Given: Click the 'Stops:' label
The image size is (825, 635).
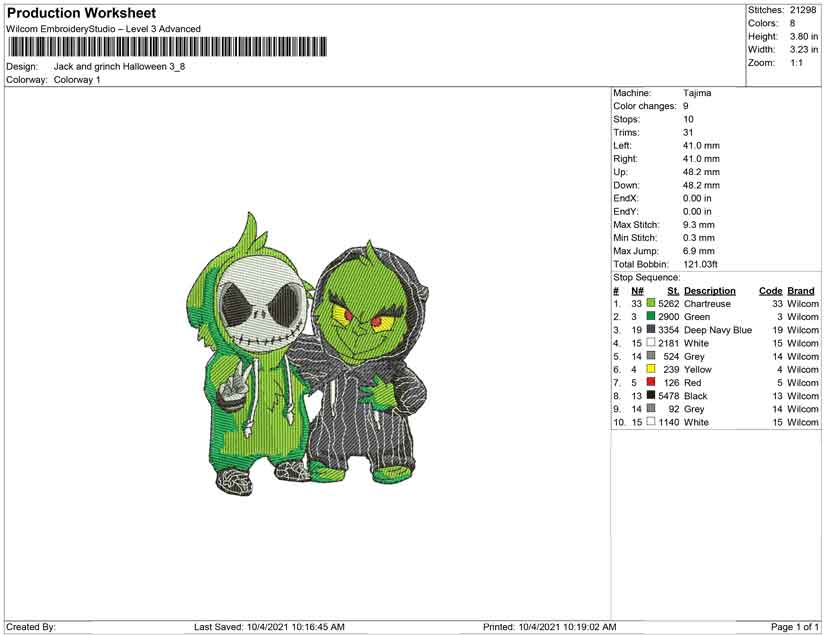Looking at the screenshot, I should point(626,119).
